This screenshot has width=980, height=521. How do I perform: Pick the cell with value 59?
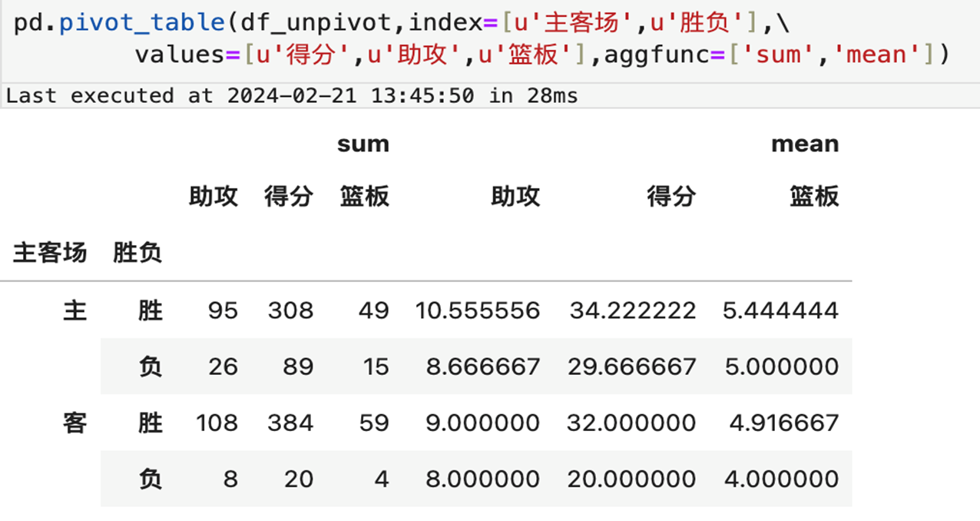(x=374, y=423)
